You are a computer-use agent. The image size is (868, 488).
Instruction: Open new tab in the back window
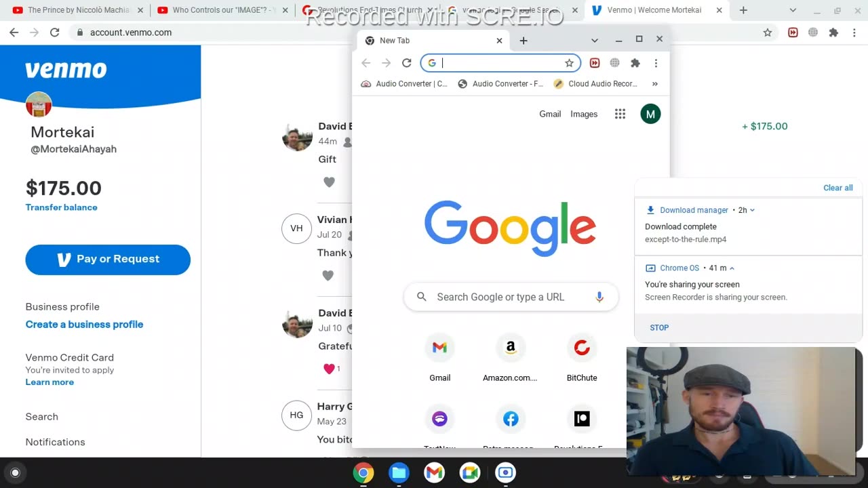pyautogui.click(x=743, y=10)
